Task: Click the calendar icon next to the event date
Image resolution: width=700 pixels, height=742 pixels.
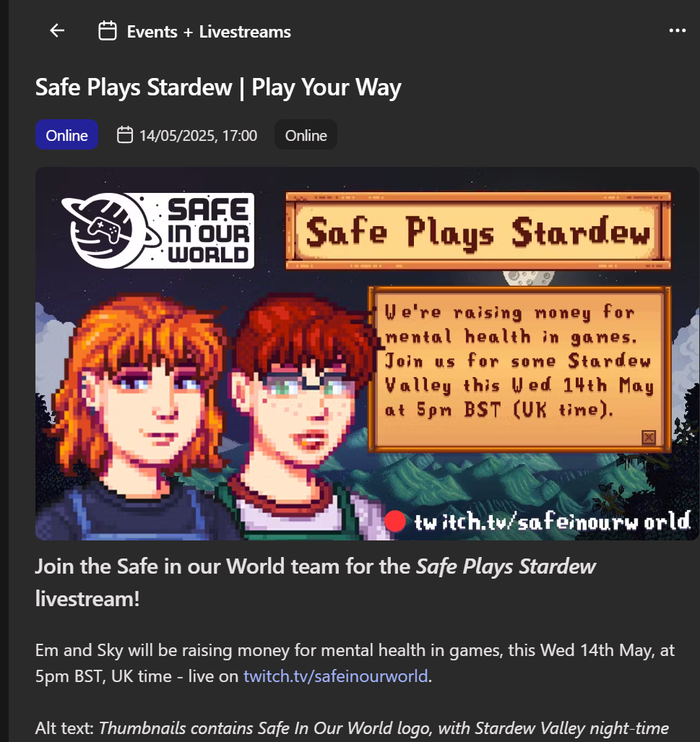Action: click(x=125, y=135)
